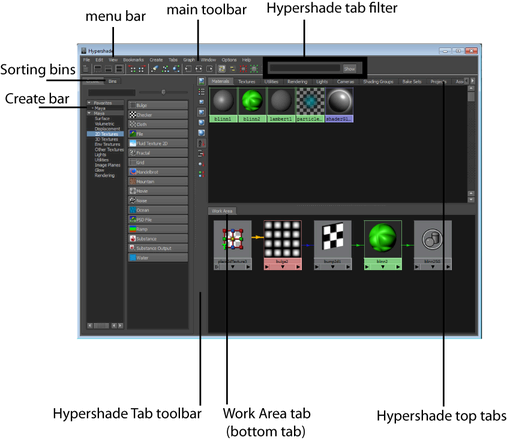
Task: Click the Mandelbrot texture entry
Action: coord(158,172)
